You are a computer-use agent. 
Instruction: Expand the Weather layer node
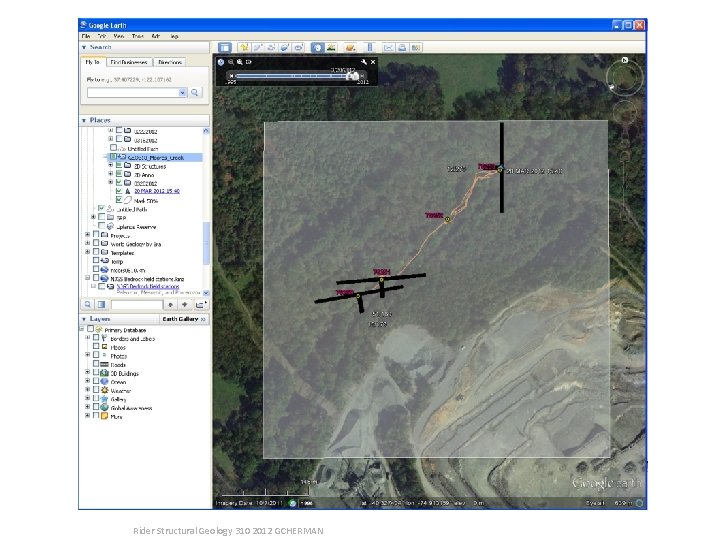coord(87,390)
